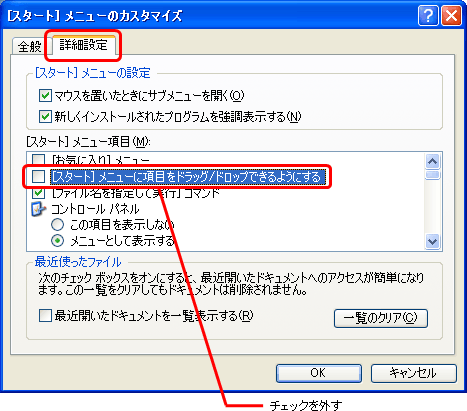Viewport: 467px width, 411px height.
Task: Uncheck ファイル名を指定して実行 コマンド checkbox
Action: pos(38,192)
